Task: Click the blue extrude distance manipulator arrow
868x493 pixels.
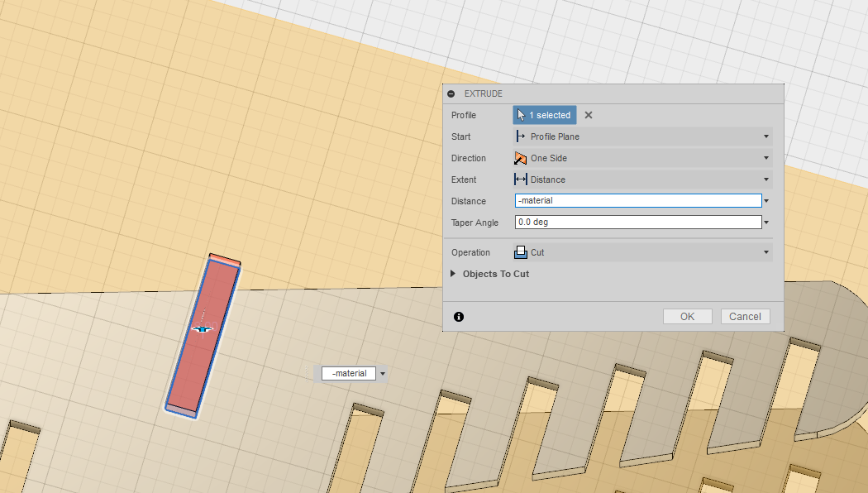Action: click(x=203, y=329)
